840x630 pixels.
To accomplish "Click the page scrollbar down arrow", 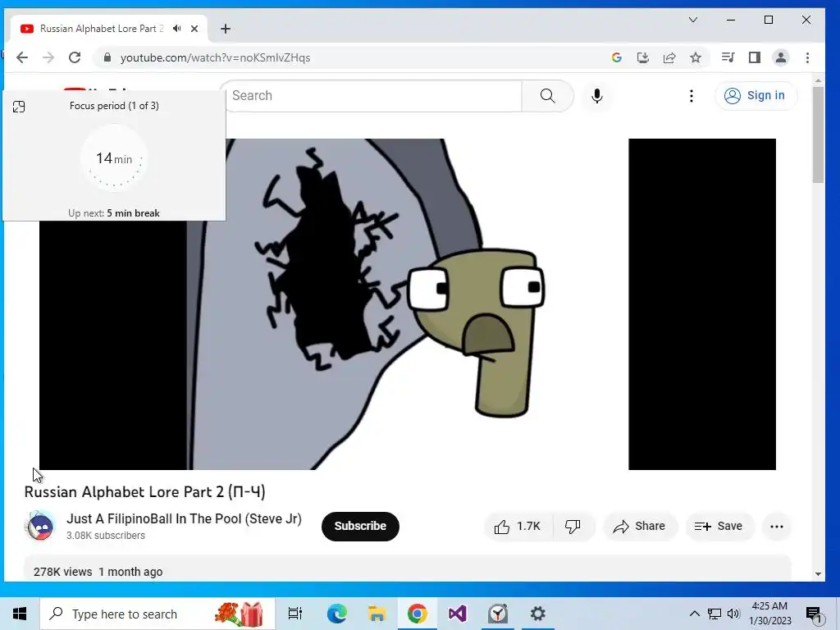I will pos(818,573).
